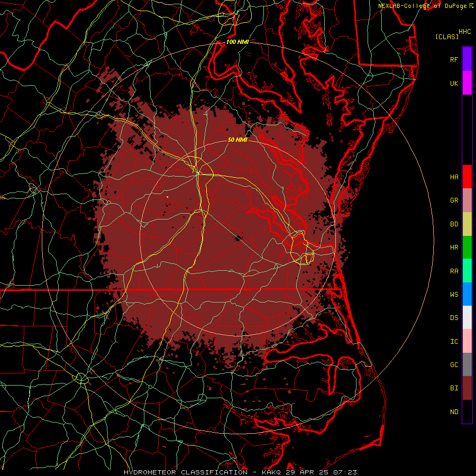Select the 'RA' legend label
Image resolution: width=476 pixels, height=476 pixels.
pos(454,271)
